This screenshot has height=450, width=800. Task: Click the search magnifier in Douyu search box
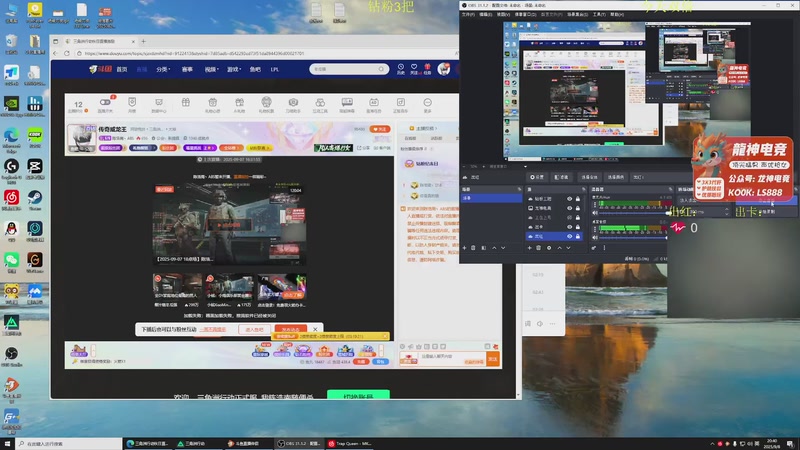coord(381,69)
